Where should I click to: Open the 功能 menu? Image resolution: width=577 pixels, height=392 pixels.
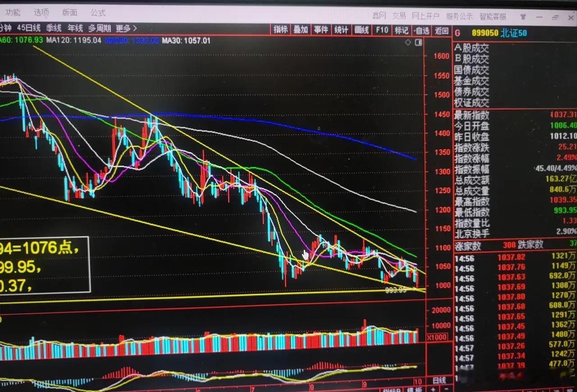[13, 12]
